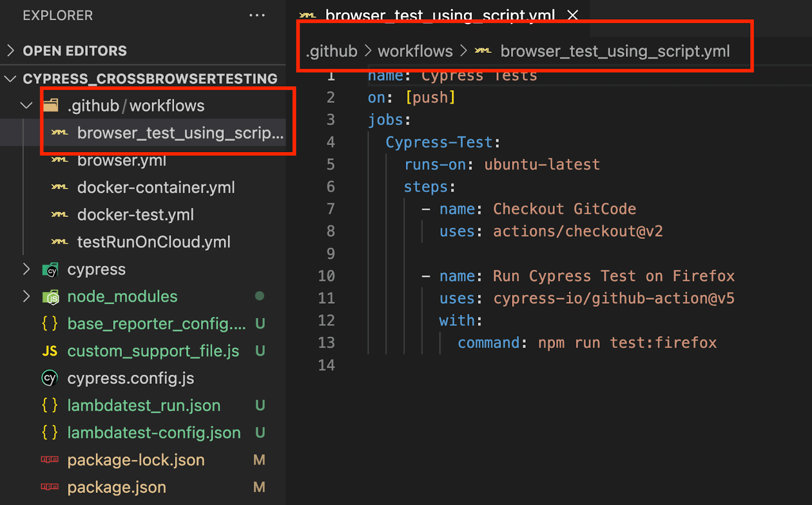Collapse the .github/workflows folder chevron
The width and height of the screenshot is (812, 505).
[x=26, y=105]
